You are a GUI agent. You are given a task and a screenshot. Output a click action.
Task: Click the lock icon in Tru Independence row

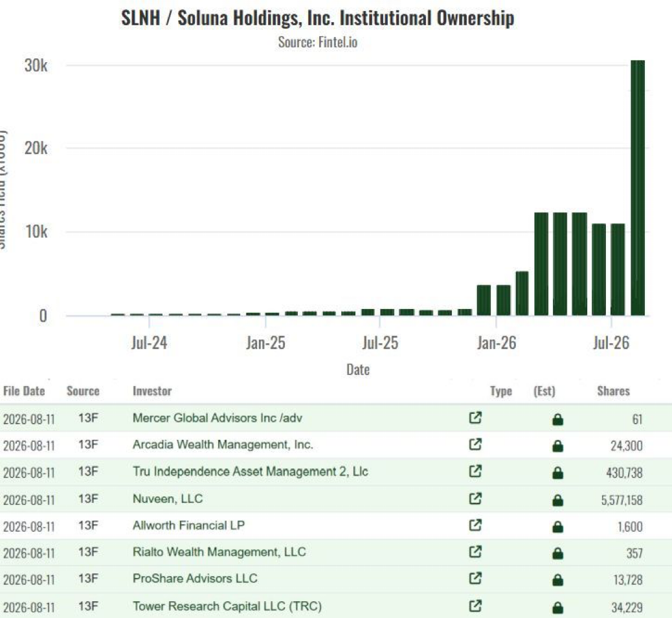(x=557, y=473)
